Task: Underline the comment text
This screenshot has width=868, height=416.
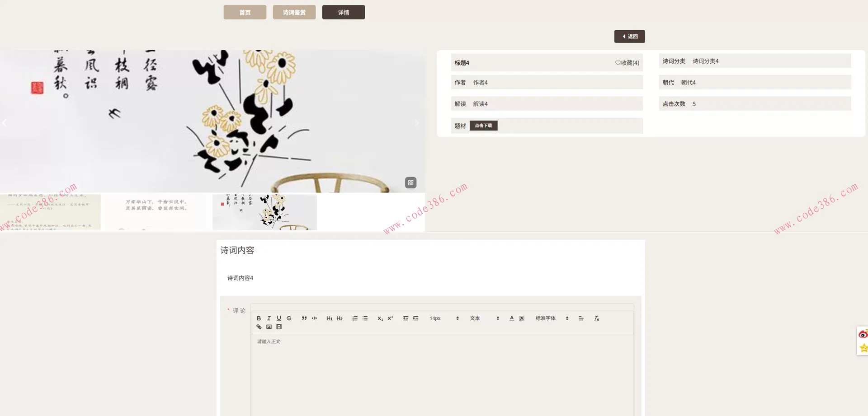Action: (x=279, y=318)
